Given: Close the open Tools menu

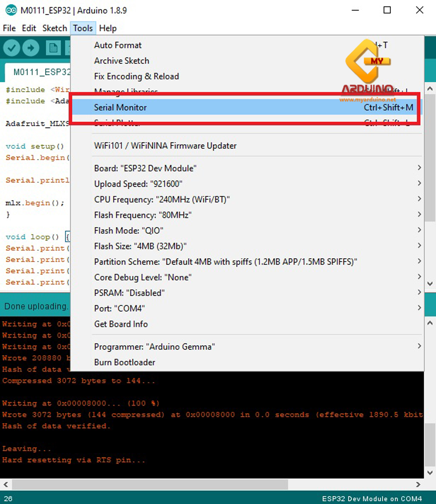Looking at the screenshot, I should [83, 28].
